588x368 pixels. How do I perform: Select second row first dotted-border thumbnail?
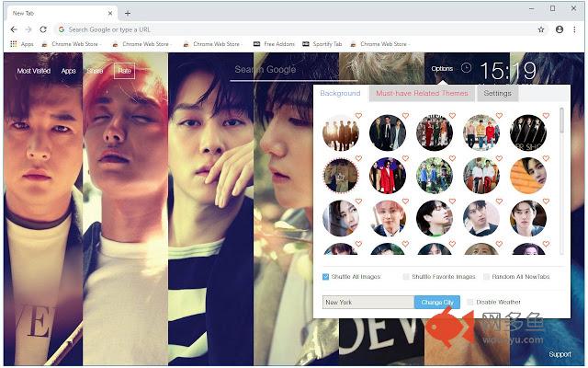click(341, 176)
